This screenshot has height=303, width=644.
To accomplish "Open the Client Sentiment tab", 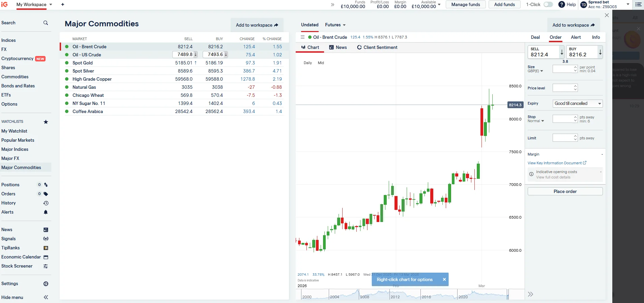I will tap(377, 48).
